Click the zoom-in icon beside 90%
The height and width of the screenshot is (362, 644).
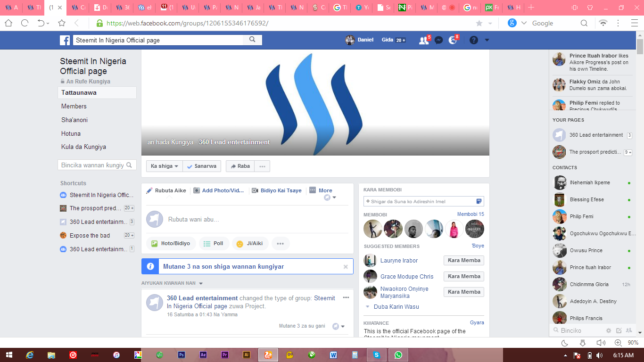click(x=618, y=343)
